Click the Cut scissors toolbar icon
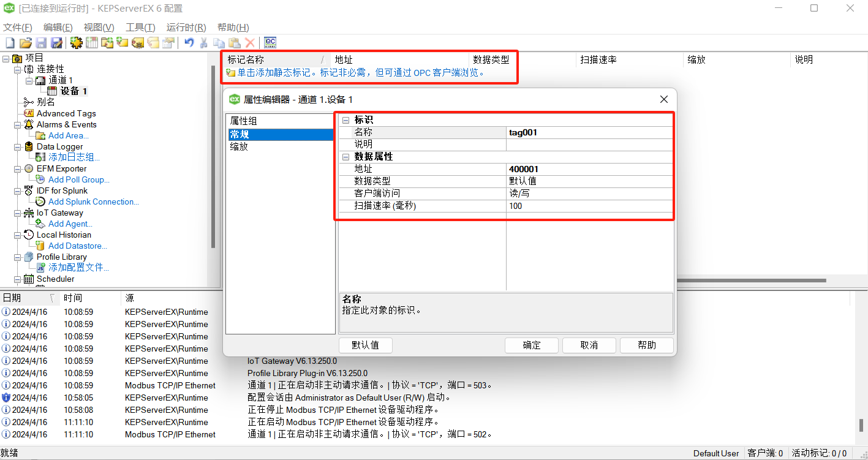868x460 pixels. pyautogui.click(x=204, y=43)
